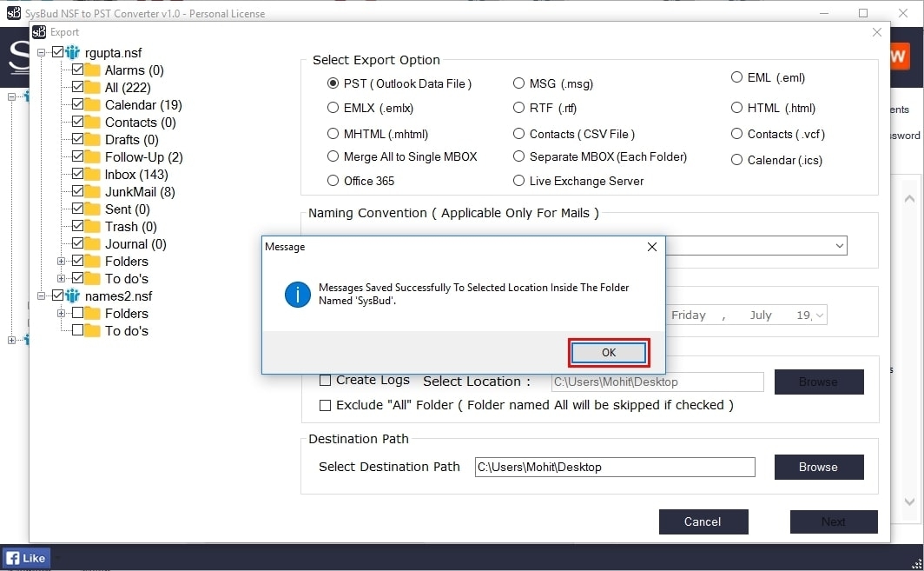Enable the Create Logs checkbox
Screen dimensions: 924x571
coord(325,381)
